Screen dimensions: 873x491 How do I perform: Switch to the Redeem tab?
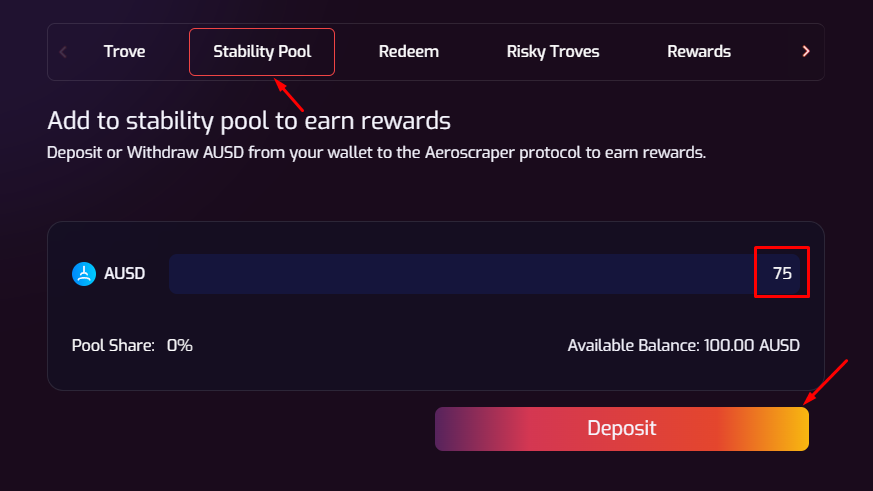coord(409,52)
